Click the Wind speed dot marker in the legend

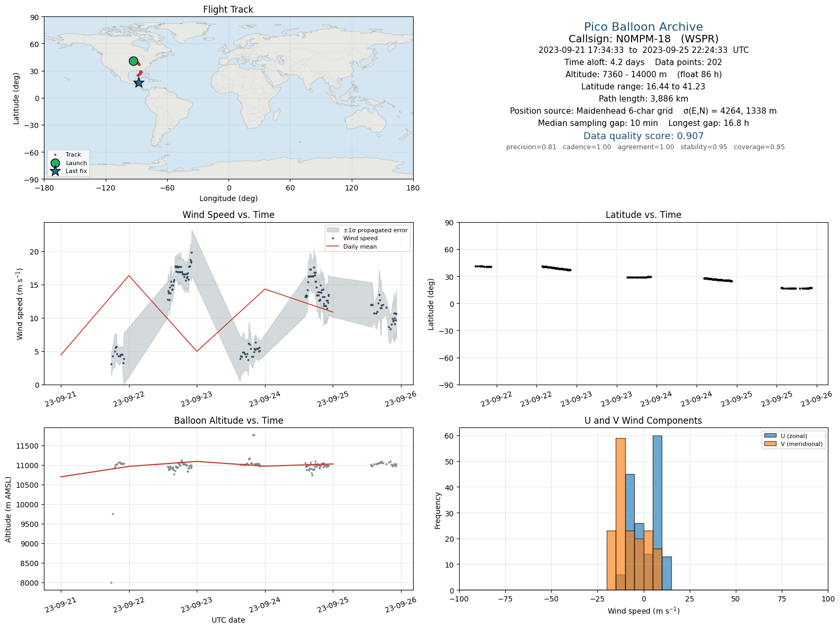pos(333,239)
